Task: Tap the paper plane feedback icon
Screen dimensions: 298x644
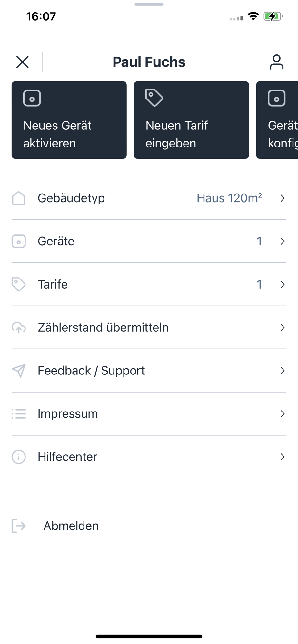Action: point(19,371)
